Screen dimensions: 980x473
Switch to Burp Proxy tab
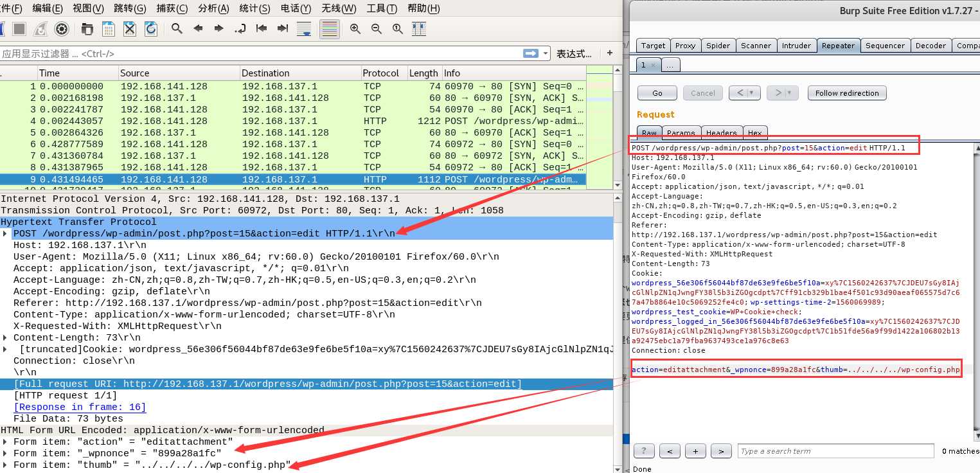685,46
